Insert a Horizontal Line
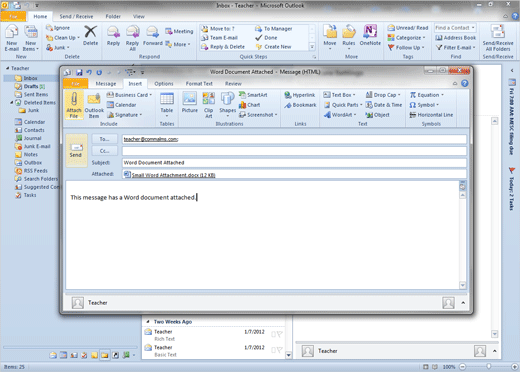The image size is (520, 372). tap(431, 115)
